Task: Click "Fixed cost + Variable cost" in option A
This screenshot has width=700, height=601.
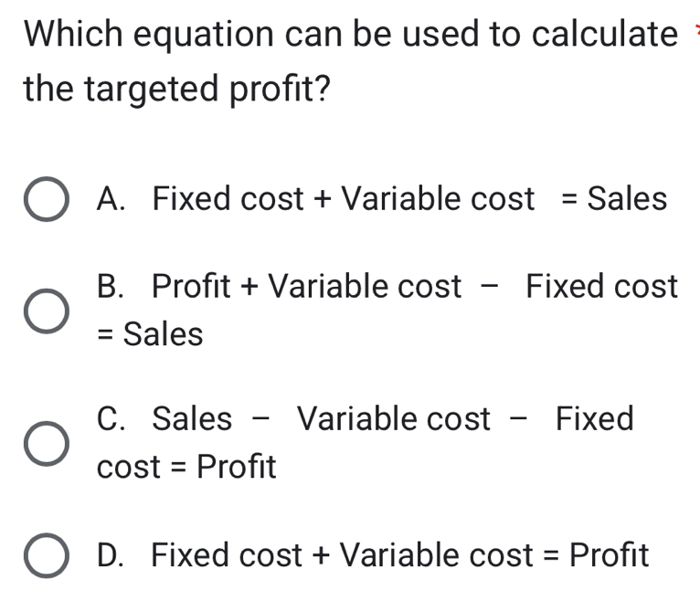Action: (x=343, y=198)
